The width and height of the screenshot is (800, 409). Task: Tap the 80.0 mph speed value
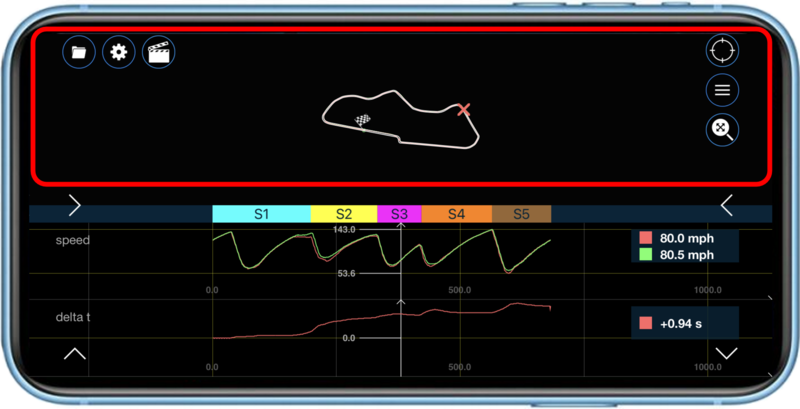click(687, 238)
